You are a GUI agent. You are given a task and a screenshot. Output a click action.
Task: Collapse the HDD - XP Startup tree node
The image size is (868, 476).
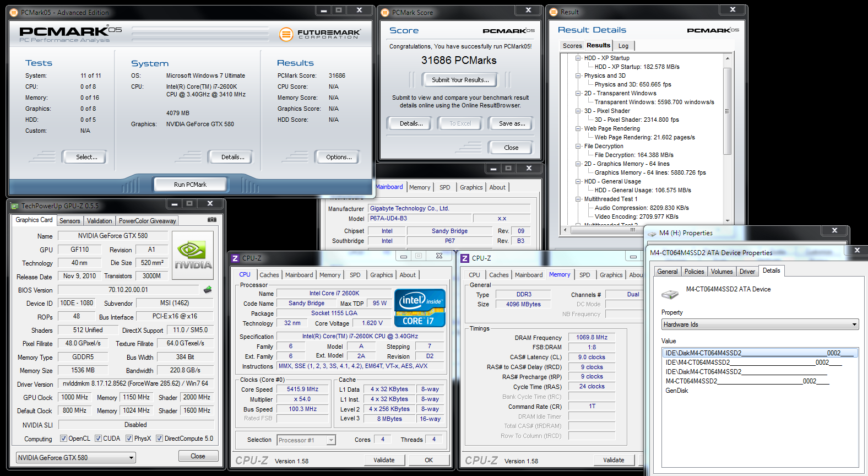click(x=578, y=58)
